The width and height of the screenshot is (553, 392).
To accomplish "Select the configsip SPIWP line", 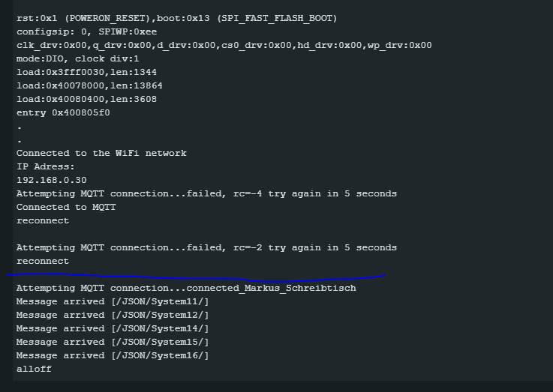I will pos(86,31).
